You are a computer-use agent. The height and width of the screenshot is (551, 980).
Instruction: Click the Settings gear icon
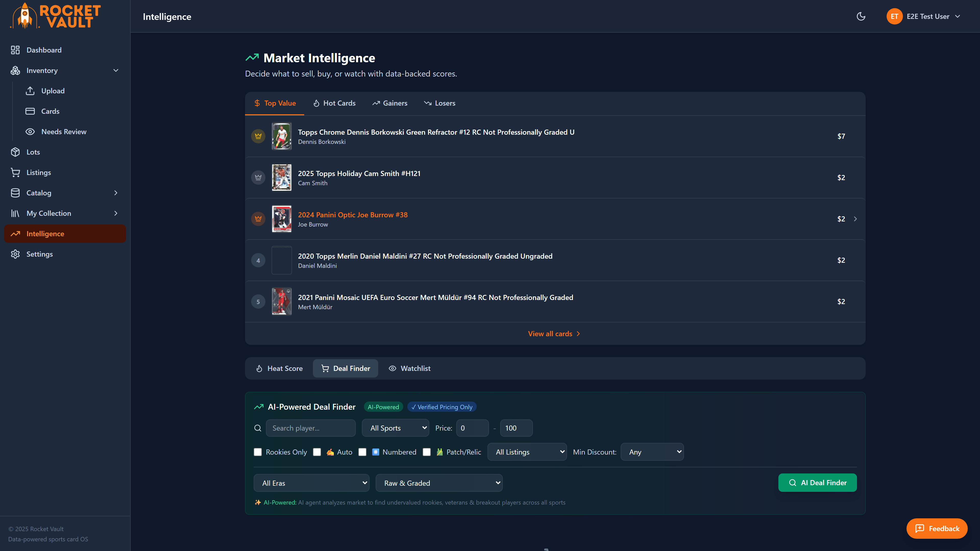pos(15,254)
